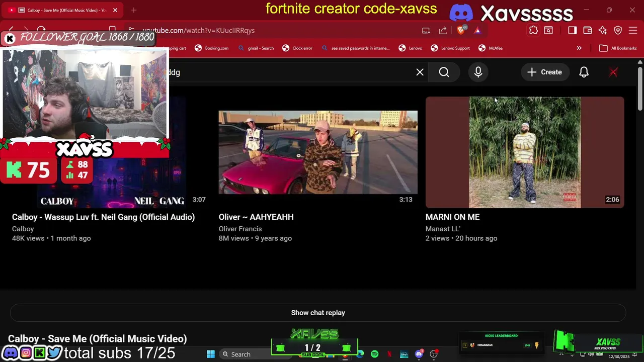Click the install app icon in address bar
This screenshot has width=644, height=362.
(426, 30)
